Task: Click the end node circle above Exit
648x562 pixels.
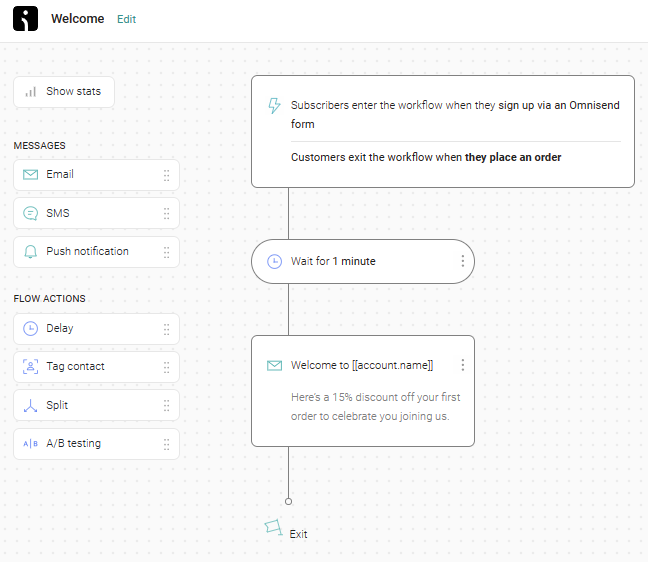Action: 288,501
